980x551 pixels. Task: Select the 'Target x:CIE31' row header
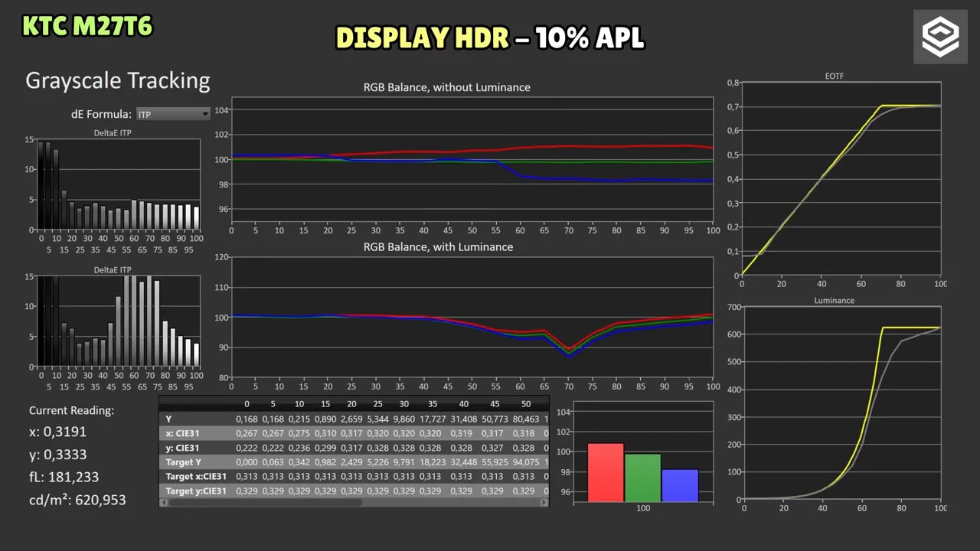pos(194,477)
